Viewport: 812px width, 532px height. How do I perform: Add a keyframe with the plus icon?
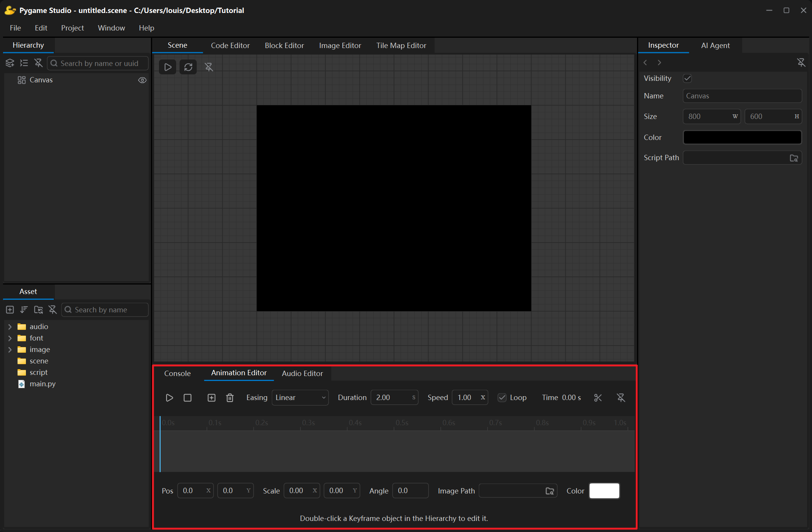coord(212,398)
